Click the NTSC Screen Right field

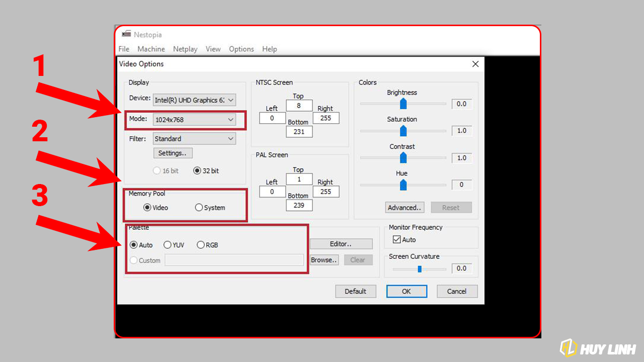[x=326, y=118]
